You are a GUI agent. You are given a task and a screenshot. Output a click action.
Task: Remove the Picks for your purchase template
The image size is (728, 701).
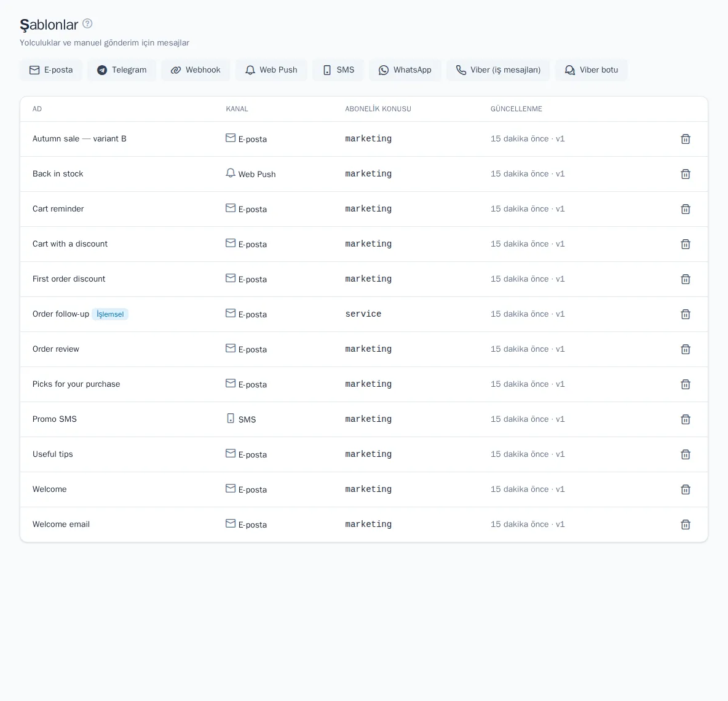coord(686,384)
